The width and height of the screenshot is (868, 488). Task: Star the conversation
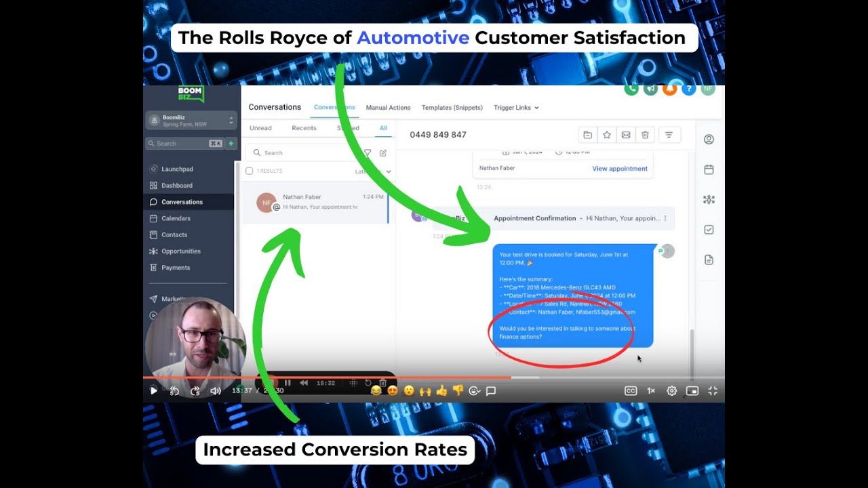tap(607, 135)
